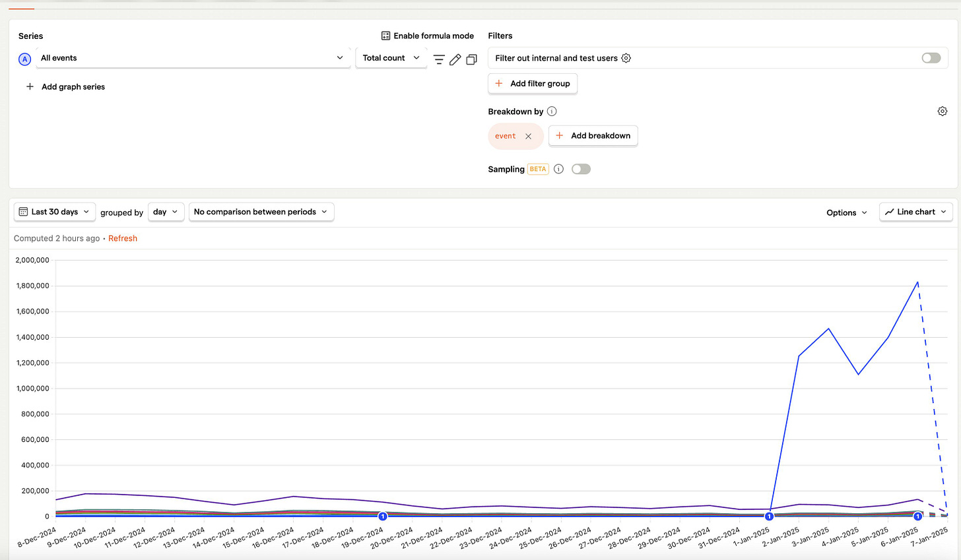Remove the event breakdown with X
The image size is (961, 560).
pos(528,137)
